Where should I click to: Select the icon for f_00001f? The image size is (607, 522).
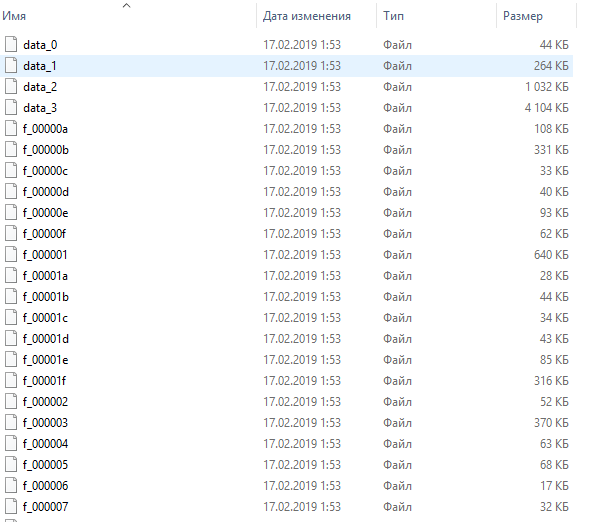point(12,381)
